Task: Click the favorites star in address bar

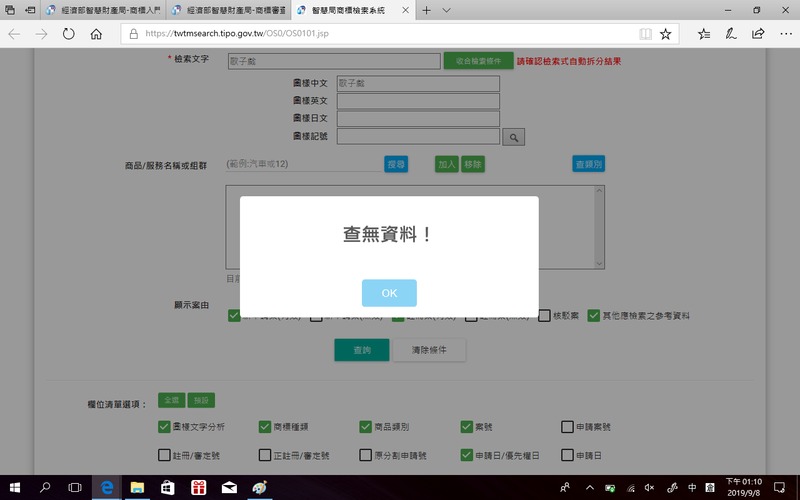Action: (x=666, y=33)
